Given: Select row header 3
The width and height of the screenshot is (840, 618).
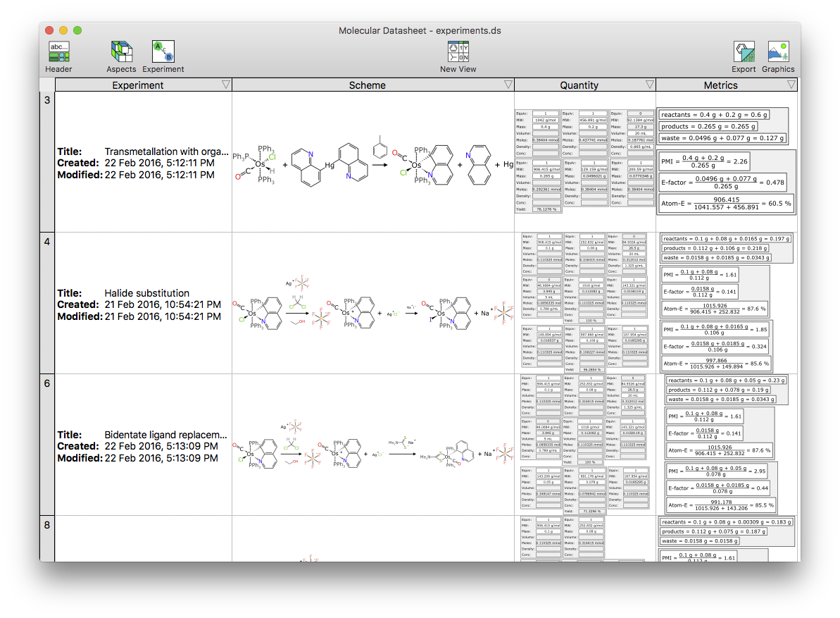Looking at the screenshot, I should [x=46, y=100].
